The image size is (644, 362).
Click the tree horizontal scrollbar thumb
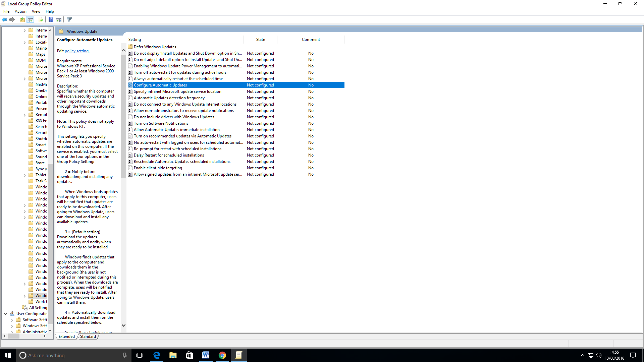[x=13, y=336]
